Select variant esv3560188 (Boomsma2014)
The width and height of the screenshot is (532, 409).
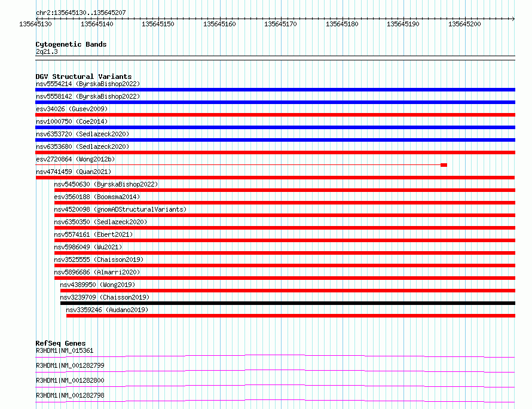97,197
